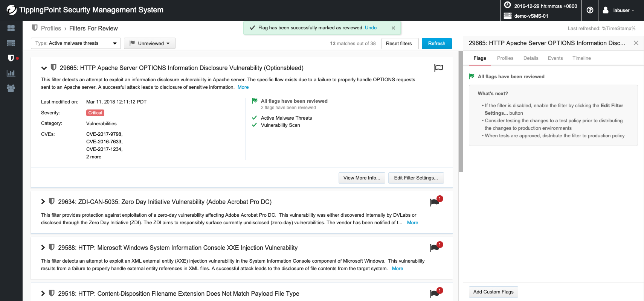Click View More Info button

(x=362, y=178)
